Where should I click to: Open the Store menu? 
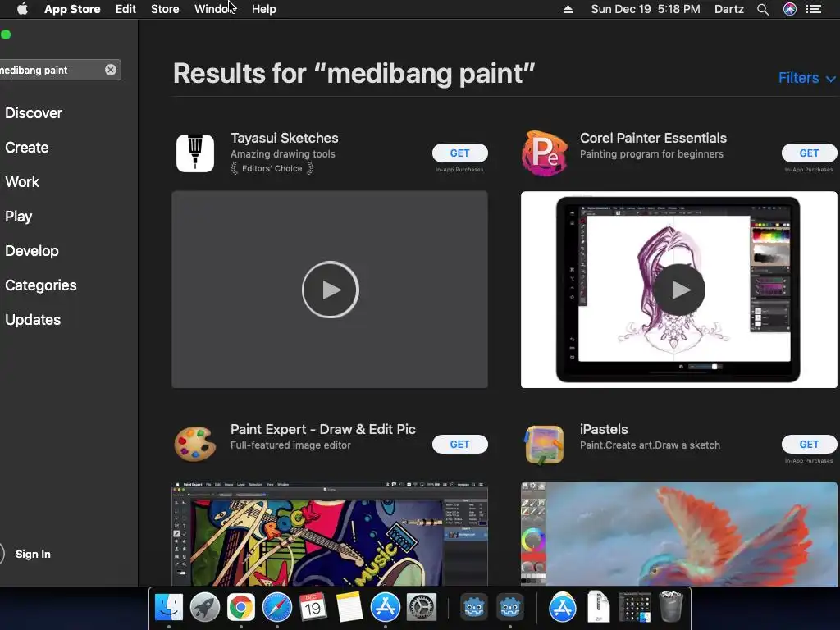click(x=164, y=9)
